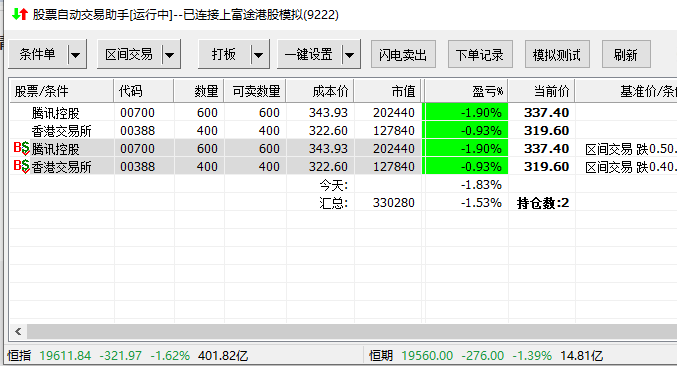Select the shaded 香港交易所 condition row name
Screen dimensions: 677x366
(x=61, y=167)
